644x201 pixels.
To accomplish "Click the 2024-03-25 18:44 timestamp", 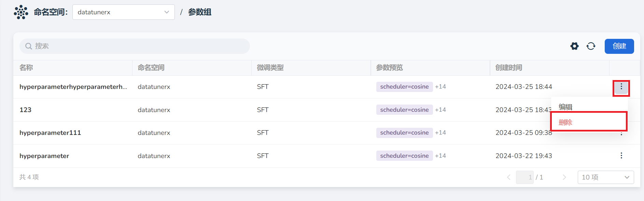I will 524,87.
